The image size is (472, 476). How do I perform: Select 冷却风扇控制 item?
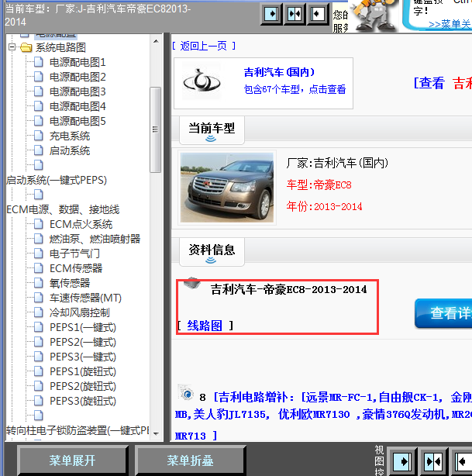point(80,312)
